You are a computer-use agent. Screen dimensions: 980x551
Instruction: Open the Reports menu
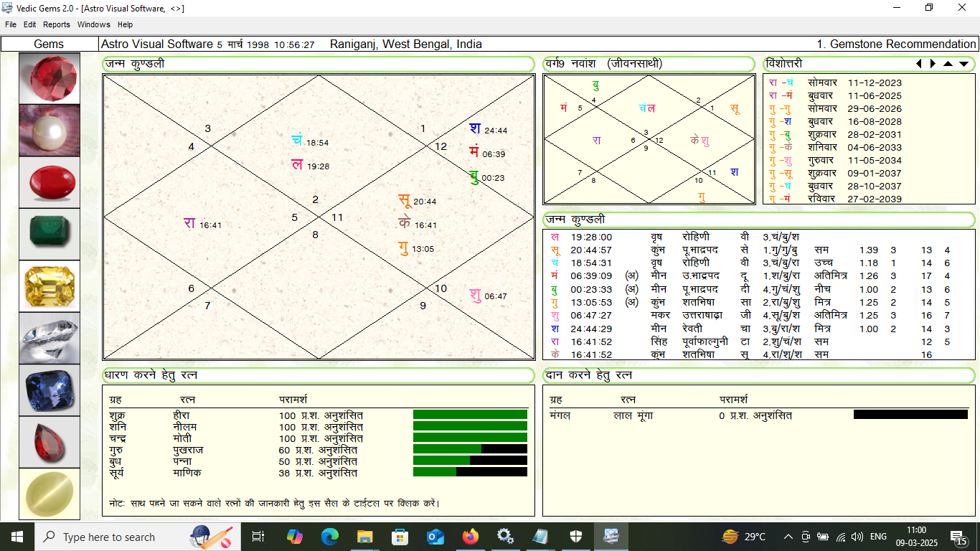click(57, 24)
